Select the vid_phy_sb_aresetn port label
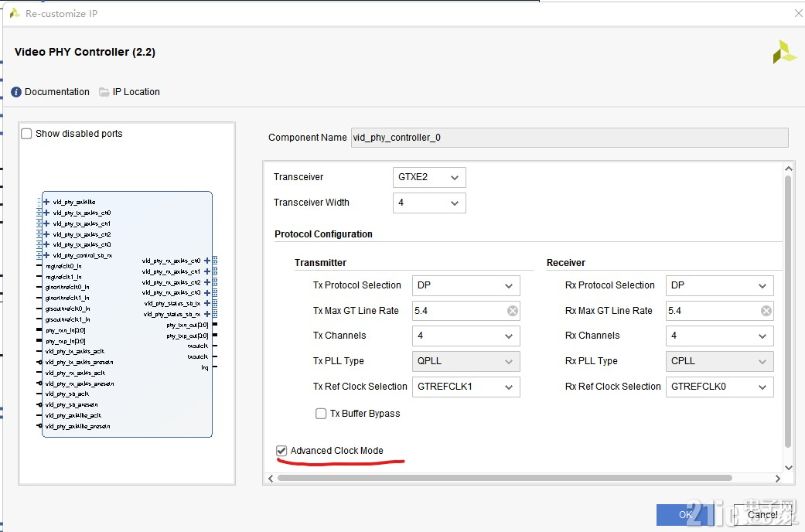This screenshot has height=532, width=805. pos(71,404)
